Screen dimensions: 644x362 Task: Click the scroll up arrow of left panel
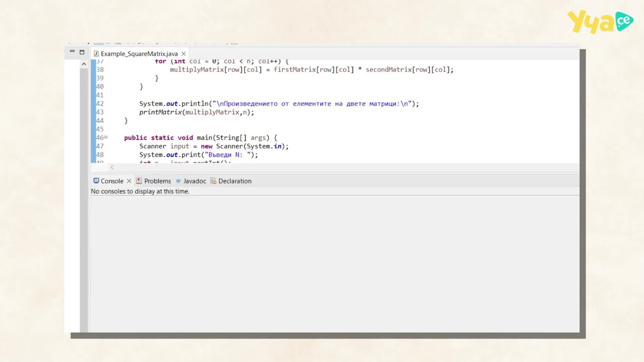pyautogui.click(x=84, y=64)
